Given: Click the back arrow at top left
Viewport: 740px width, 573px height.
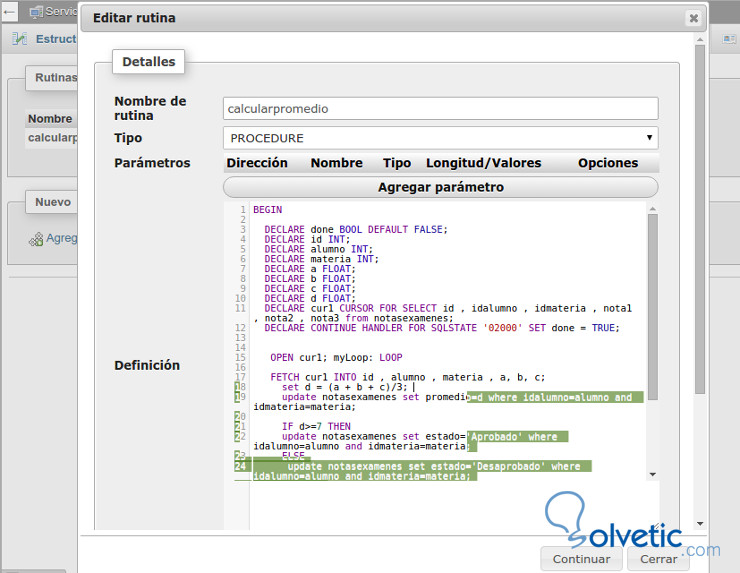Looking at the screenshot, I should coord(9,12).
